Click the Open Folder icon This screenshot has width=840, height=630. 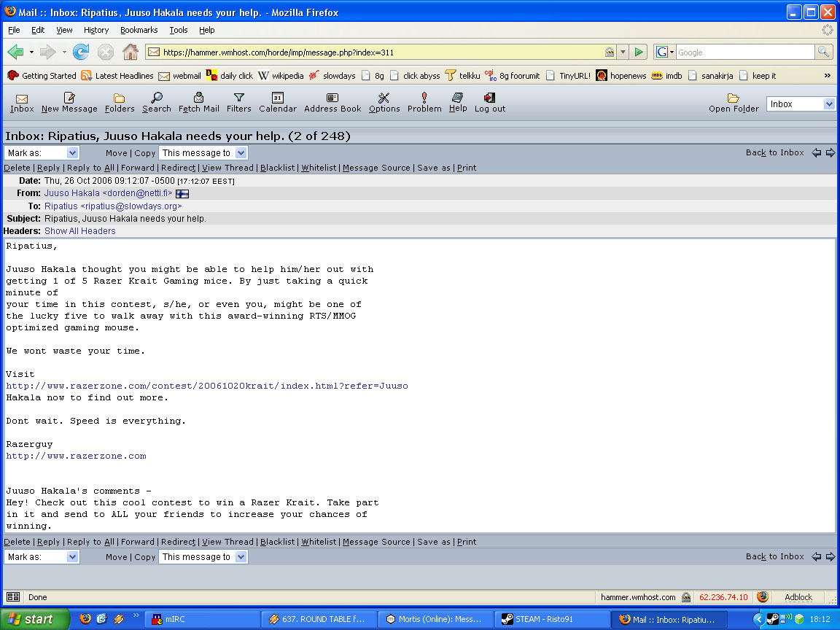coord(734,104)
